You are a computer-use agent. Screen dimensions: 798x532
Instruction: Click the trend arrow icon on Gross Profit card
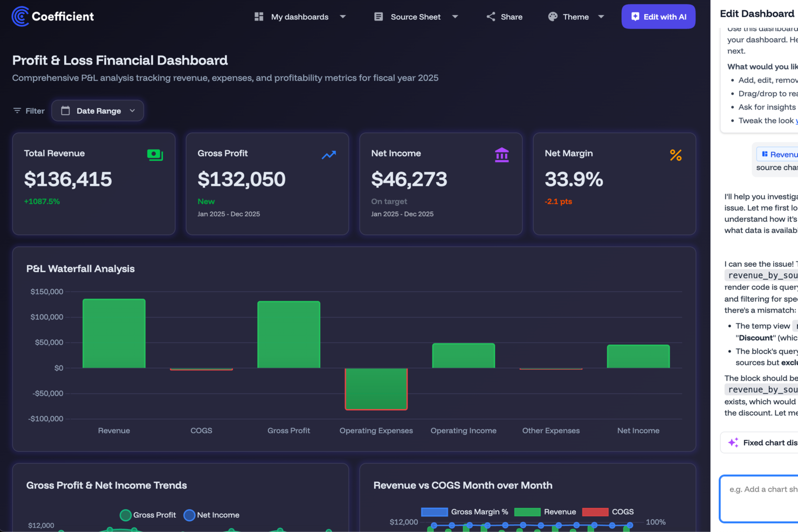(x=328, y=155)
